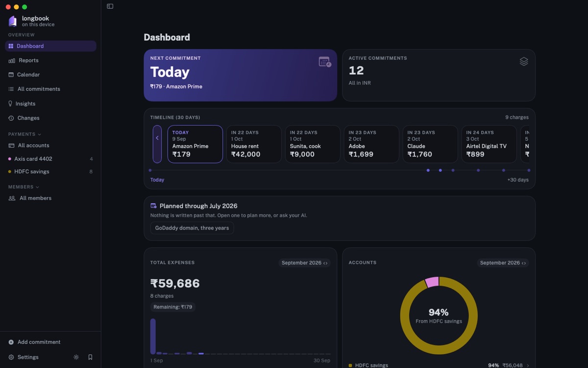Open the Next commitment Today card

pyautogui.click(x=240, y=75)
